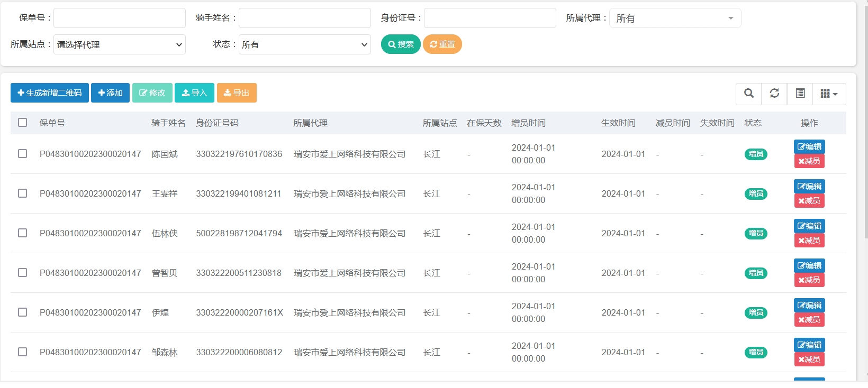Check the row for 曾智贝

22,273
